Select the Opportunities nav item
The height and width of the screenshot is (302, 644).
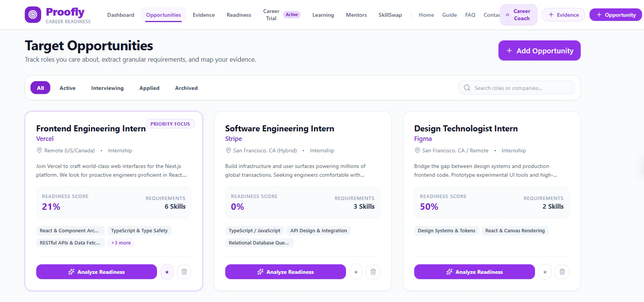(163, 15)
